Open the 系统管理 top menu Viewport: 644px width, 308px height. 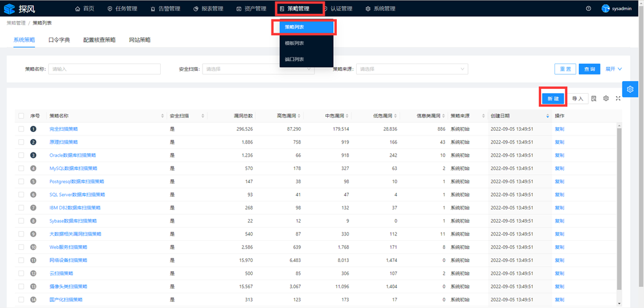click(380, 8)
